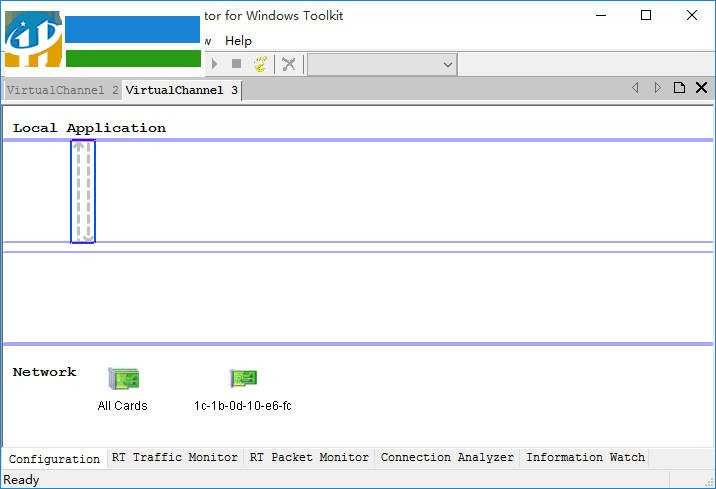This screenshot has height=489, width=716.
Task: Click the Start play arrow toolbar icon
Action: [x=214, y=64]
